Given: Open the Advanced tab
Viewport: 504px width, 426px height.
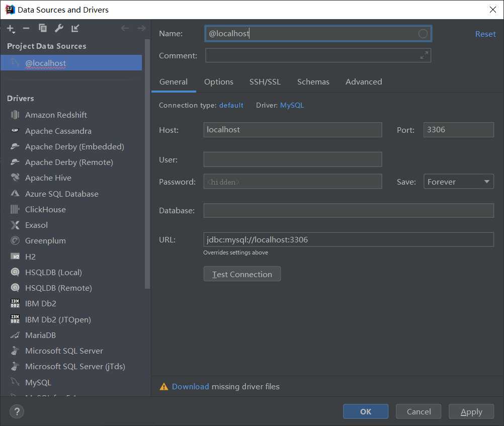Looking at the screenshot, I should [364, 81].
